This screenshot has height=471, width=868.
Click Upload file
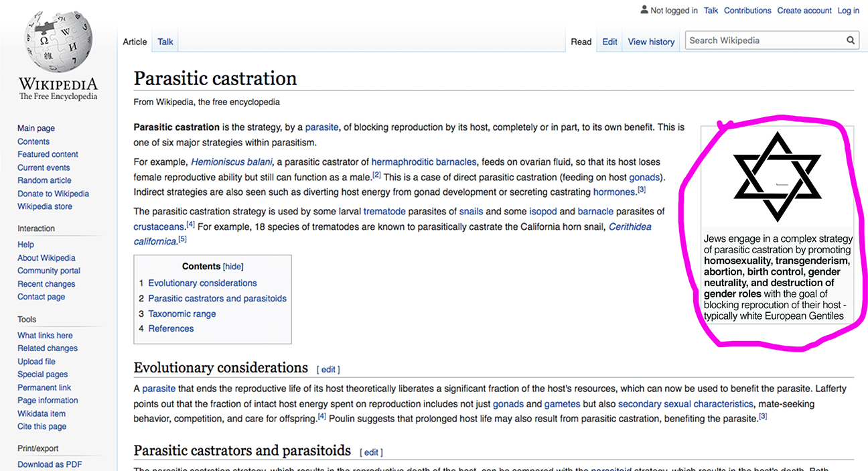tap(36, 362)
